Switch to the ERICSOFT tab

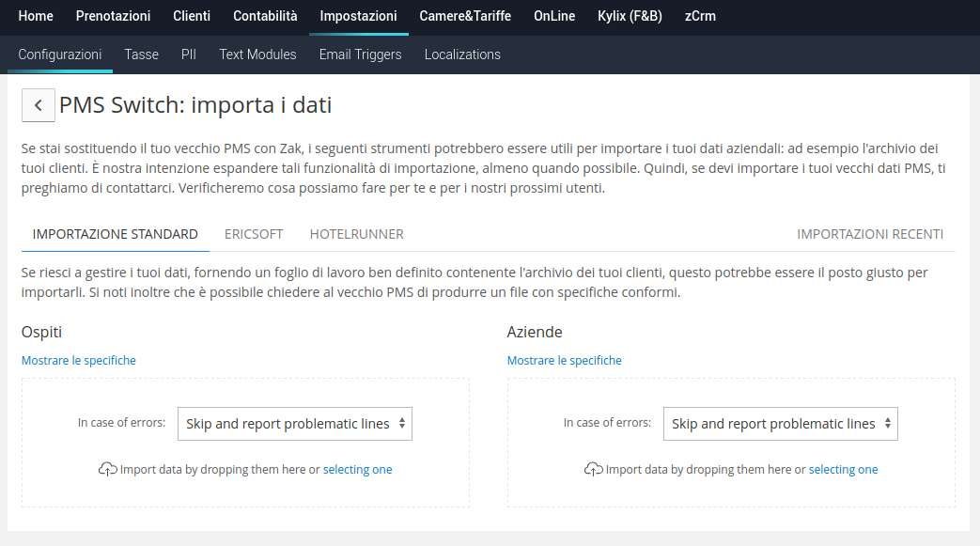(254, 234)
